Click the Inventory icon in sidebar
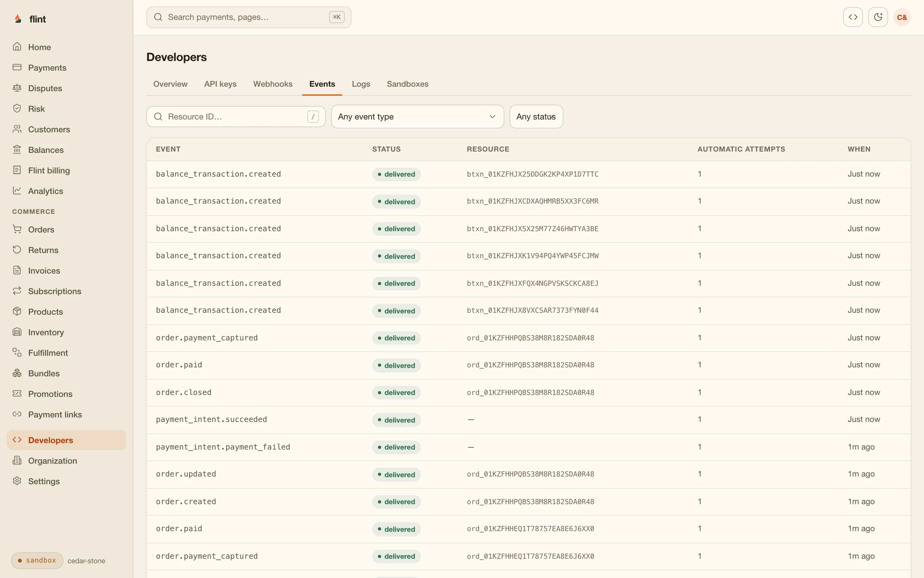The height and width of the screenshot is (578, 924). click(x=17, y=332)
